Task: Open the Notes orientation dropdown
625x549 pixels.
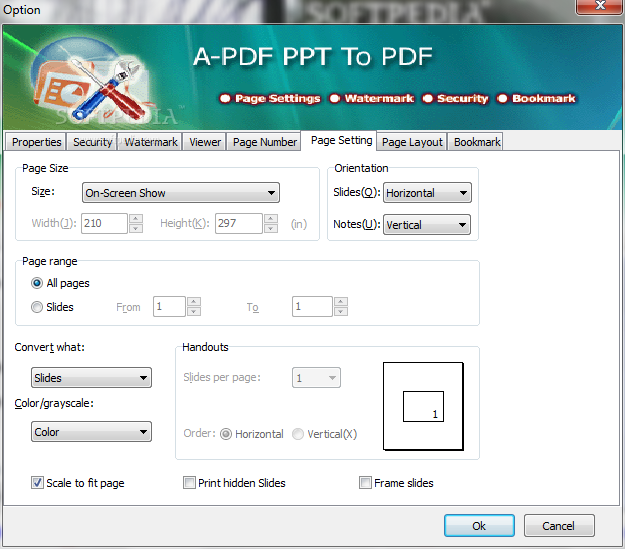Action: pos(426,225)
